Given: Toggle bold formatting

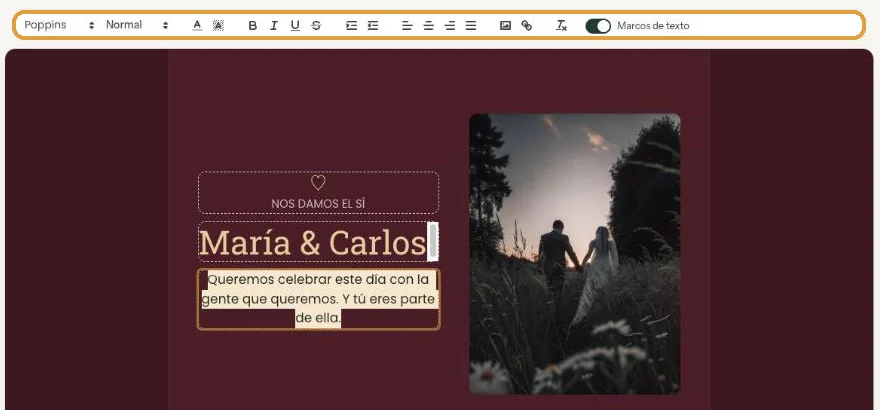Looking at the screenshot, I should (253, 25).
